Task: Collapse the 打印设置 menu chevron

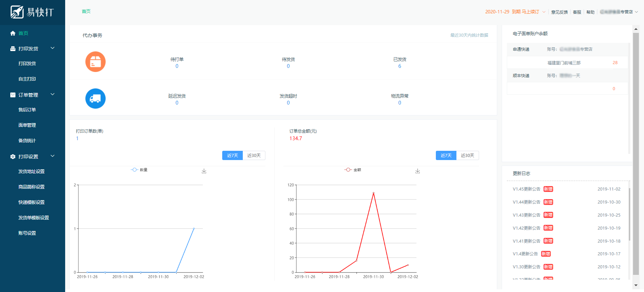Action: (x=52, y=156)
